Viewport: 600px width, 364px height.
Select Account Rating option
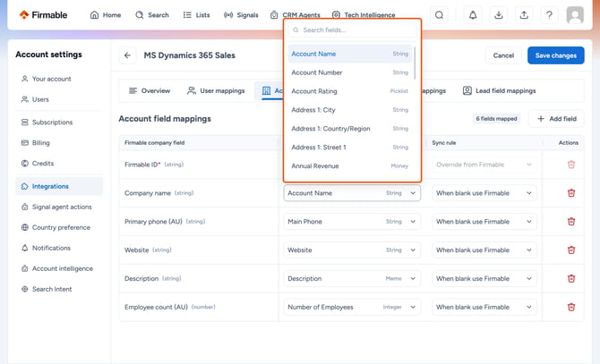(350, 91)
